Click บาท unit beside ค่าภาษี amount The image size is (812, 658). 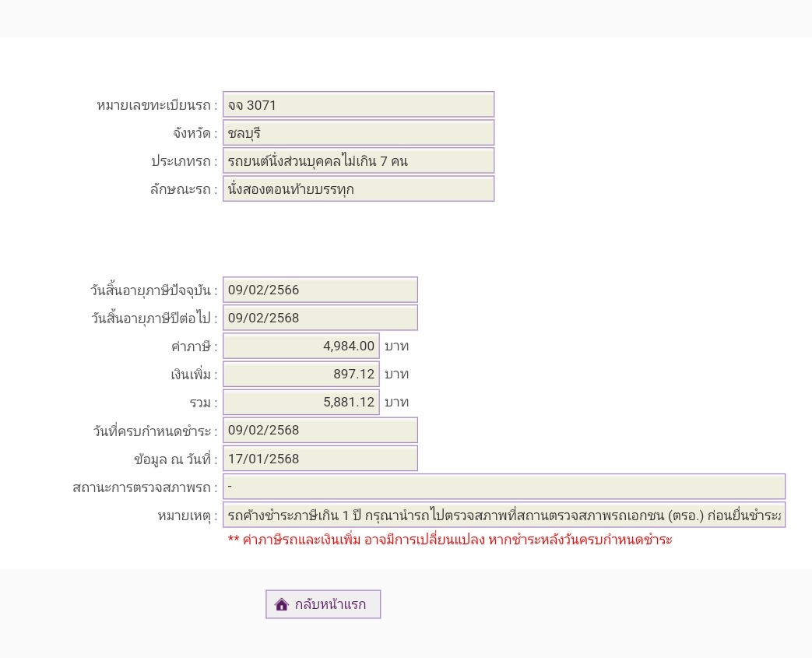[397, 346]
